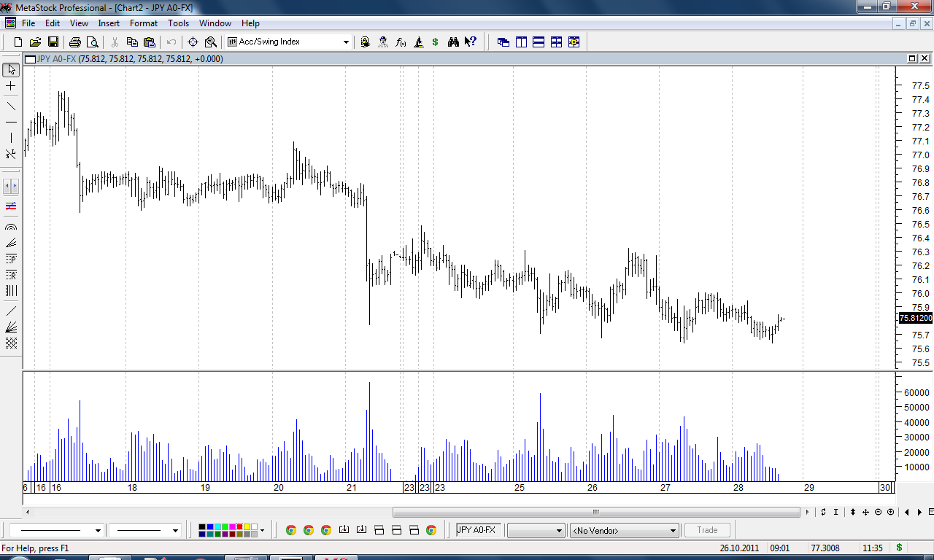Click the Trade button
This screenshot has height=560, width=934.
(x=707, y=530)
